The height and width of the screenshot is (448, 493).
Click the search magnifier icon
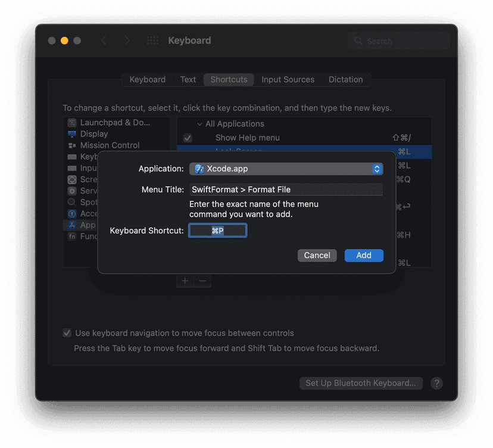358,41
